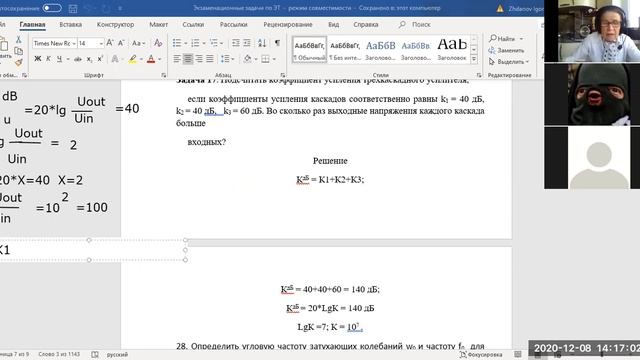
Task: Decrease font size with the smaller A button
Action: coord(121,43)
